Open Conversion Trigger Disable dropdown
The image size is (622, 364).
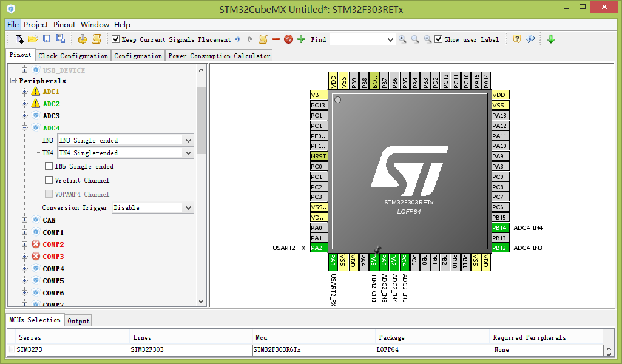(x=188, y=207)
